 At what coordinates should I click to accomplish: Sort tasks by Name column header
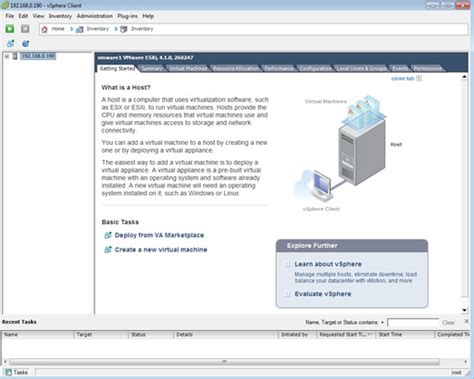(37, 334)
